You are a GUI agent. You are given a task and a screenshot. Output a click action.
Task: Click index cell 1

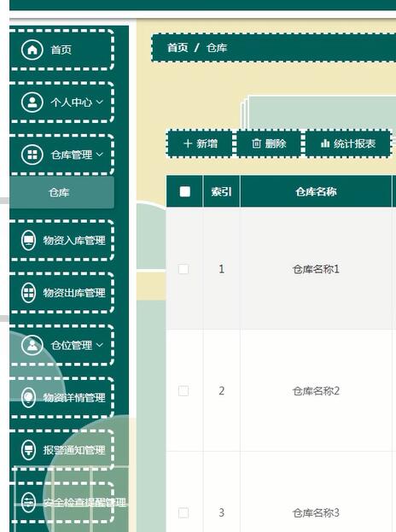pyautogui.click(x=221, y=269)
